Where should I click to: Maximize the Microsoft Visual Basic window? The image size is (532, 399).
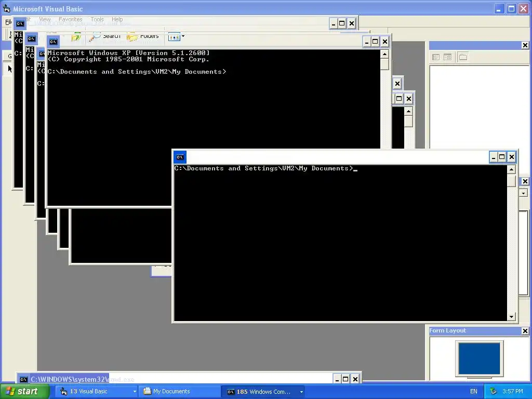(511, 8)
